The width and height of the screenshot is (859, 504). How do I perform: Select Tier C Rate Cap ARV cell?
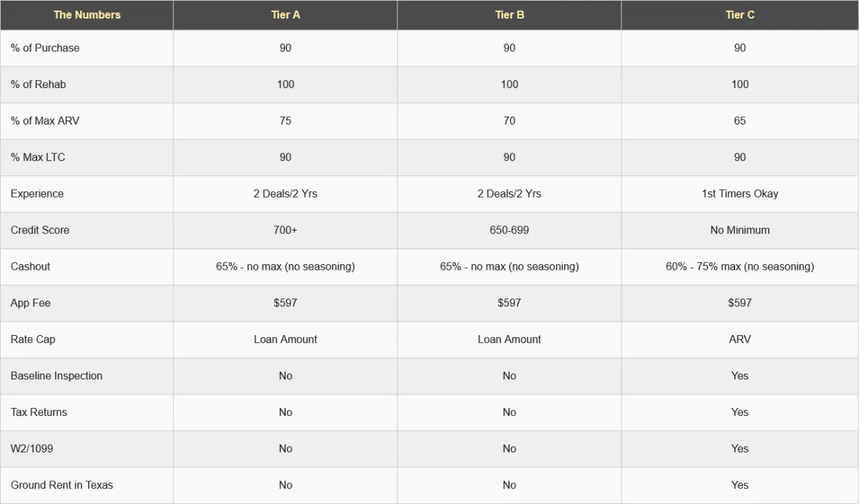tap(739, 339)
